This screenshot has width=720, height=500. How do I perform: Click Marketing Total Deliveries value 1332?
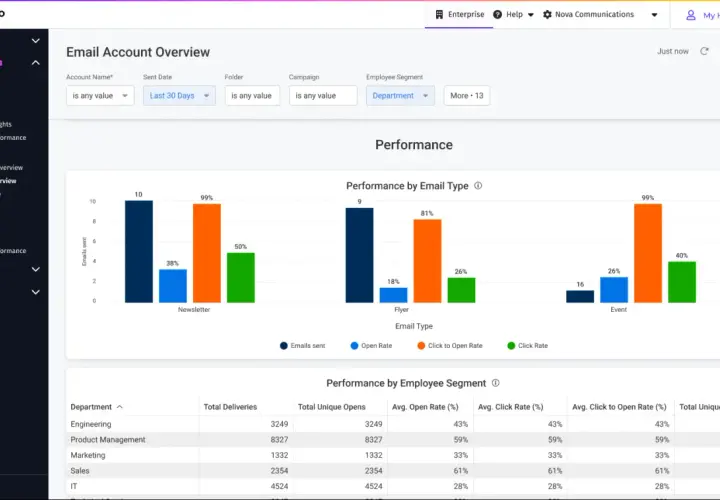[x=279, y=455]
